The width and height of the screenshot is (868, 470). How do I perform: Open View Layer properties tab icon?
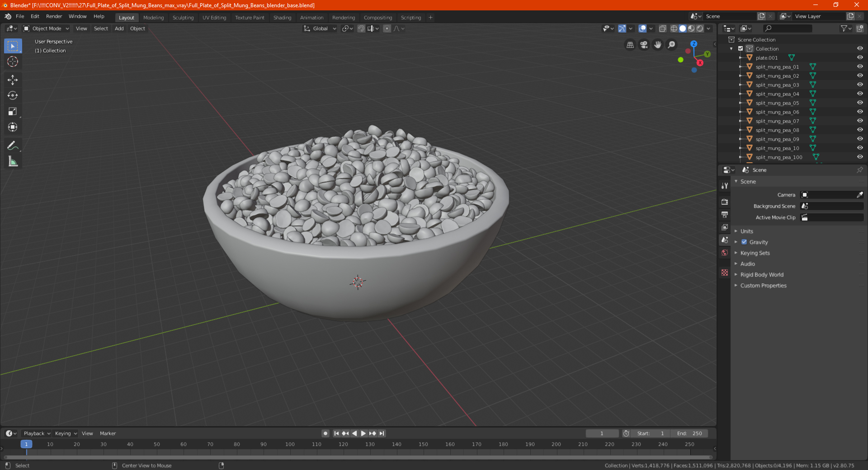(725, 227)
